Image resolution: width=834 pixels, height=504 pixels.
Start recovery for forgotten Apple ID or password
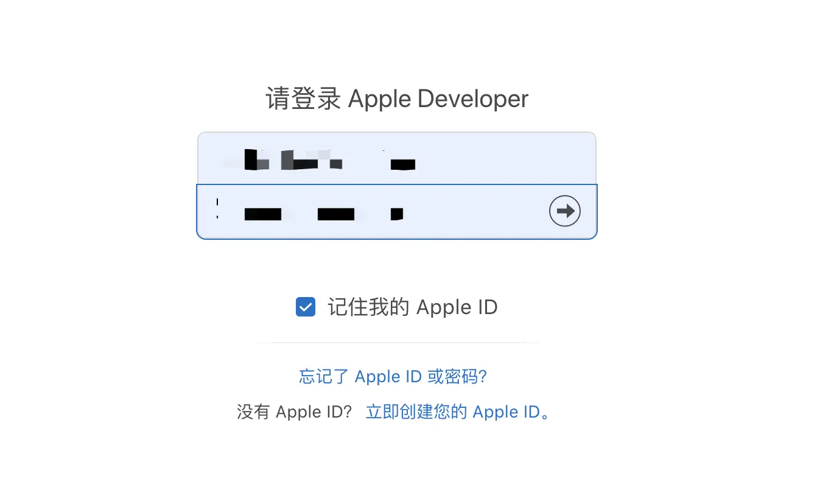[x=393, y=376]
